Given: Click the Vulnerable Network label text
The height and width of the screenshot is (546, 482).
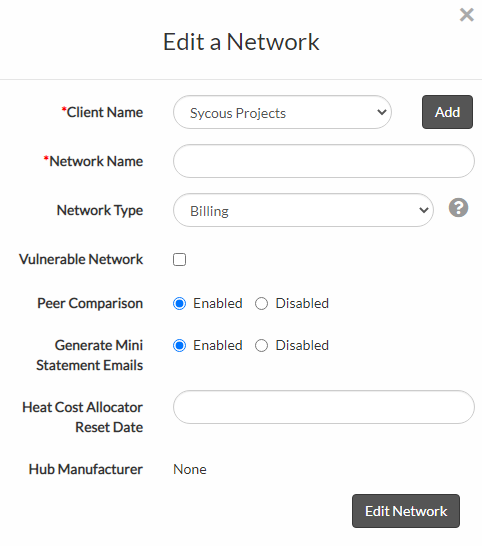Looking at the screenshot, I should (81, 259).
